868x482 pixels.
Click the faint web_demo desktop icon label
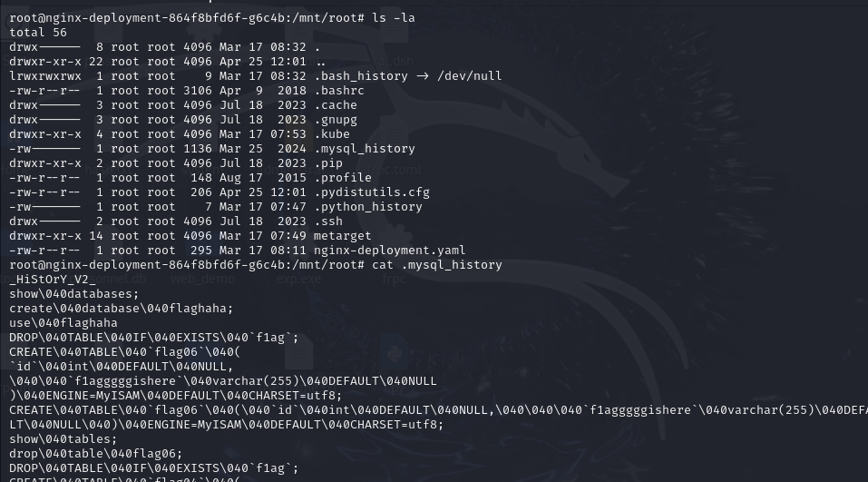[x=202, y=280]
